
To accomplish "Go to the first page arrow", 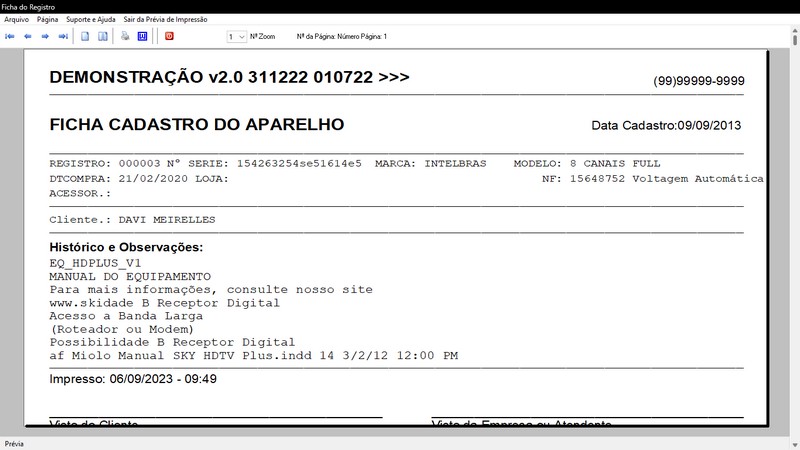I will [10, 36].
